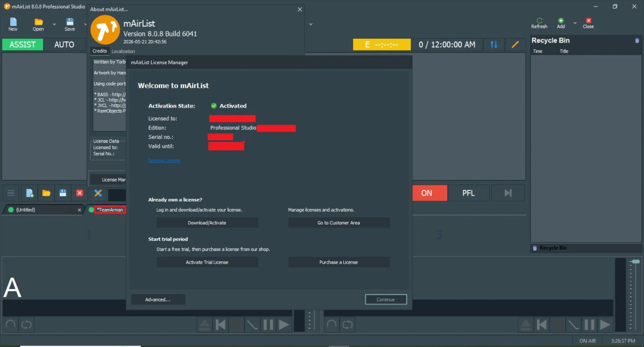The width and height of the screenshot is (644, 347).
Task: Click the orange pencil edit icon
Action: [x=515, y=45]
